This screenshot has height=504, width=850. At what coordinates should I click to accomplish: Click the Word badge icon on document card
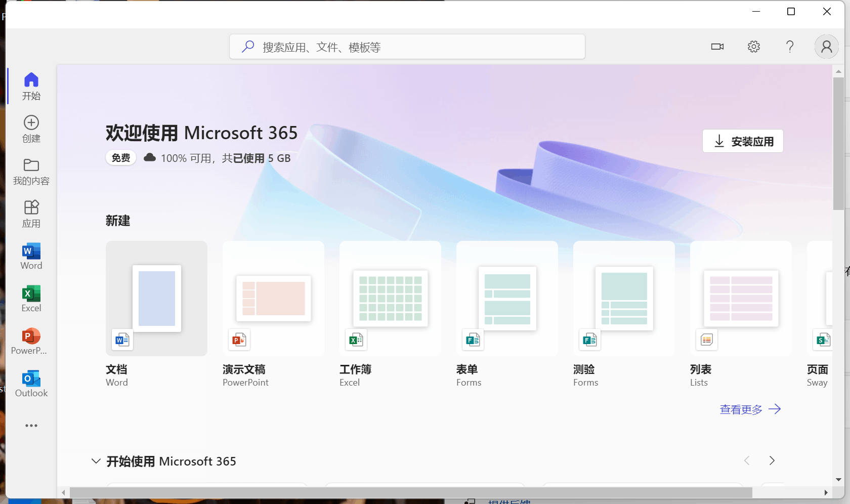122,340
